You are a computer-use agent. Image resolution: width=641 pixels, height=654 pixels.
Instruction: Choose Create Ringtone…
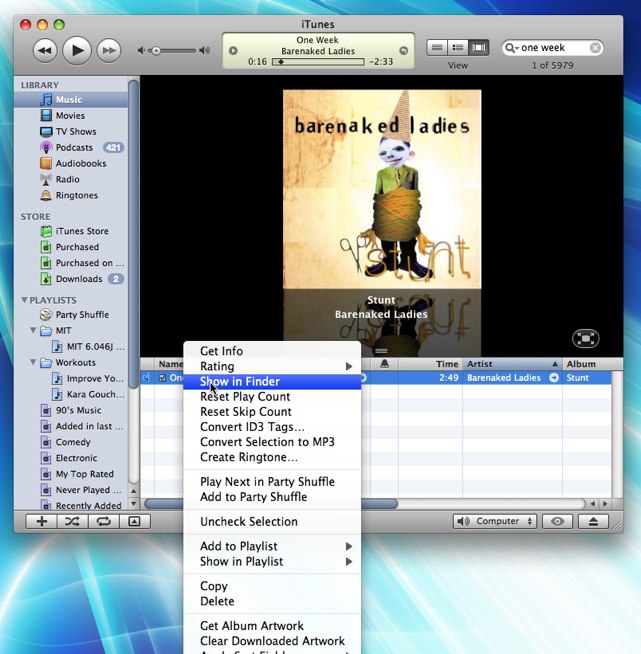click(272, 457)
